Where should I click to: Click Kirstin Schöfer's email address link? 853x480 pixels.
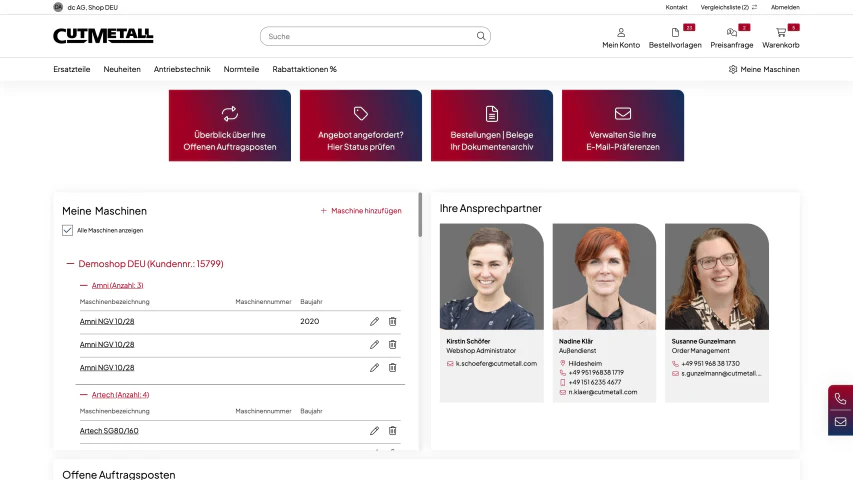[x=496, y=364]
